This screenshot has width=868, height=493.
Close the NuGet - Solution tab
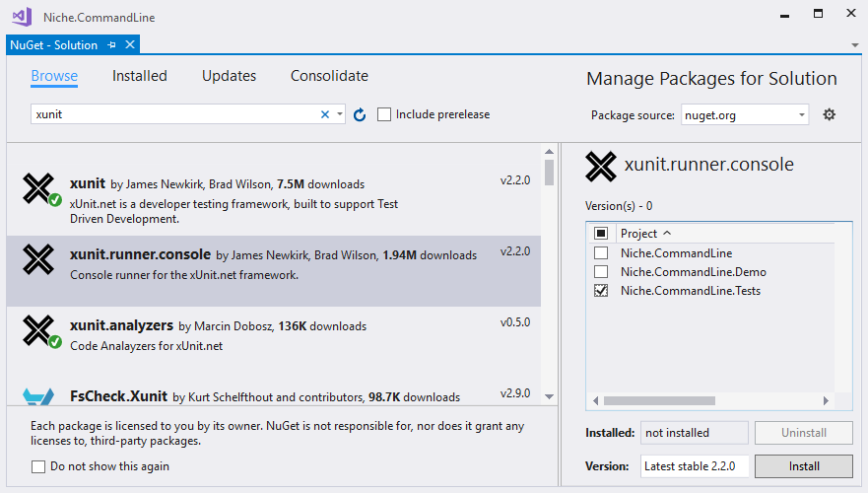130,44
